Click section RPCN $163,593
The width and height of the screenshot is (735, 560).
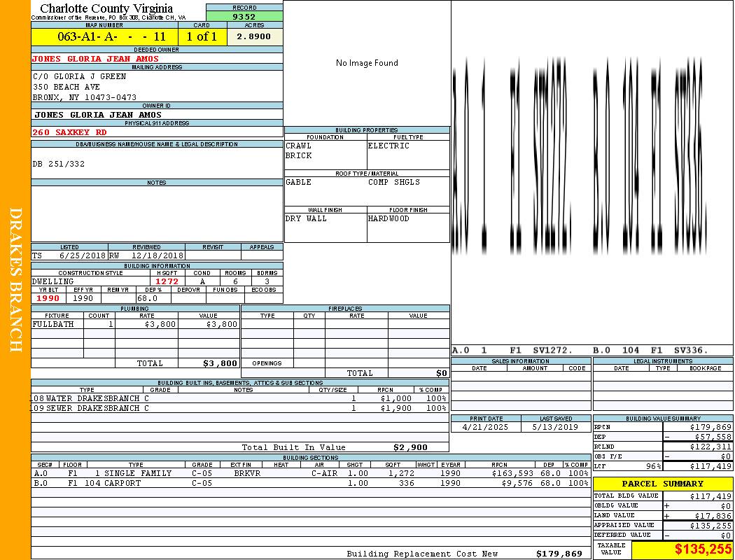coord(513,473)
